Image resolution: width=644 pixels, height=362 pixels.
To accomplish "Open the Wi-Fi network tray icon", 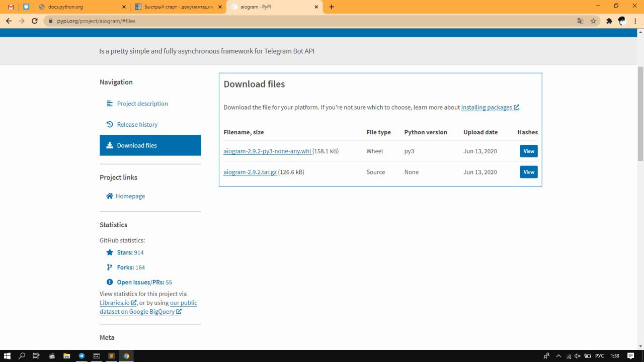I will (568, 356).
